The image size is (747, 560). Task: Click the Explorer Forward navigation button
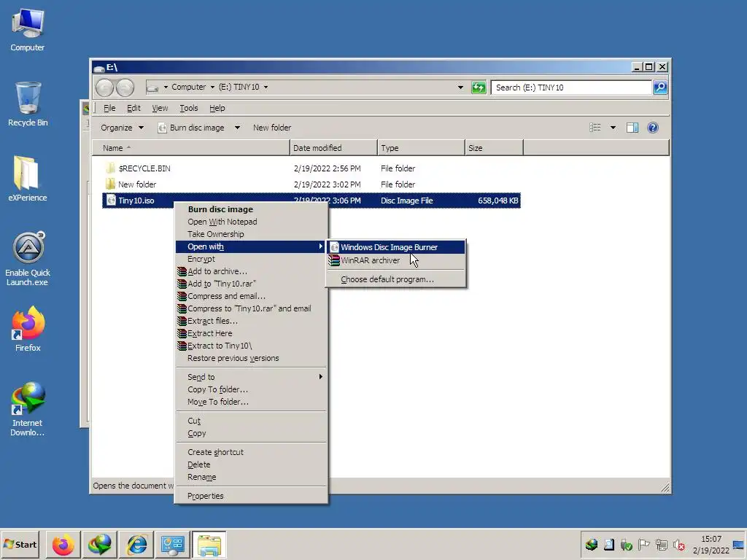(125, 87)
